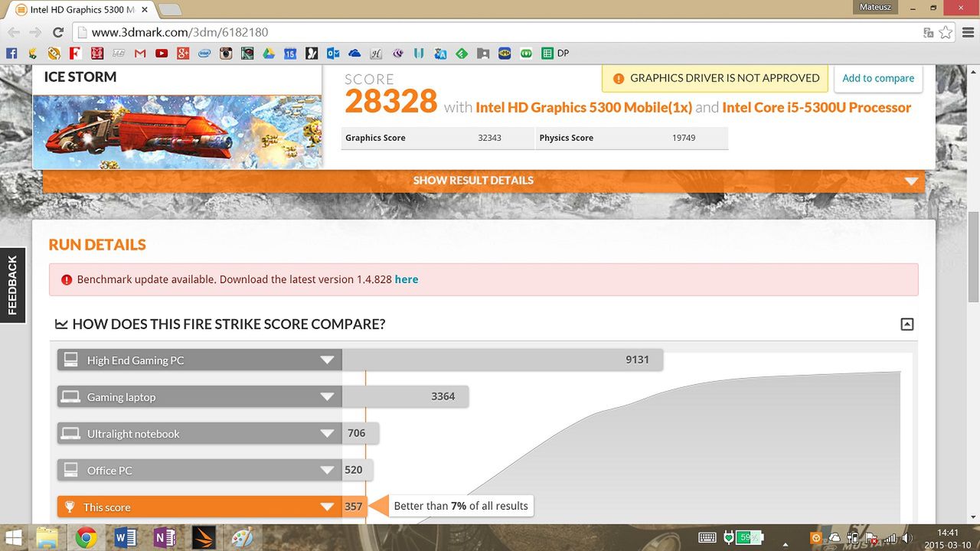Screen dimensions: 980x551
Task: Click the High End Gaming PC bar 9131
Action: (502, 360)
